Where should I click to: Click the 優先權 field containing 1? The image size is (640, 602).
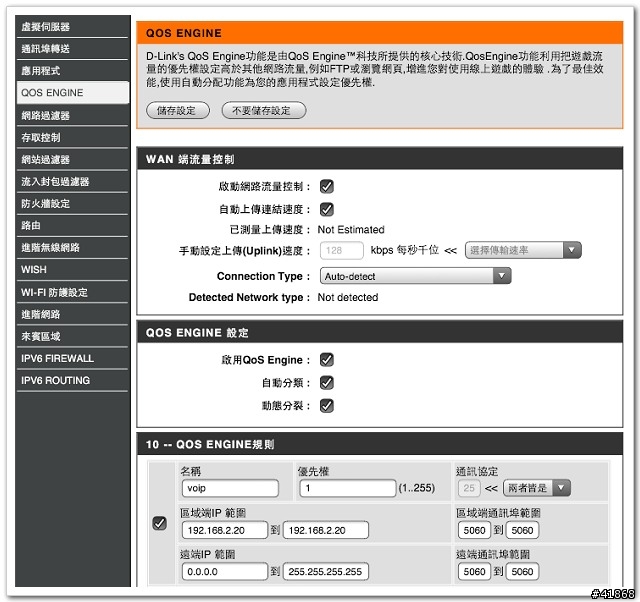[347, 488]
